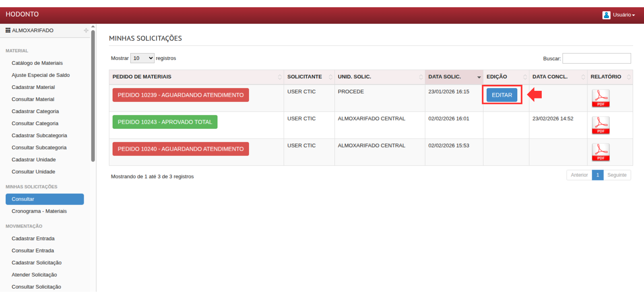Click the EDITAR button
The height and width of the screenshot is (299, 644).
[502, 95]
